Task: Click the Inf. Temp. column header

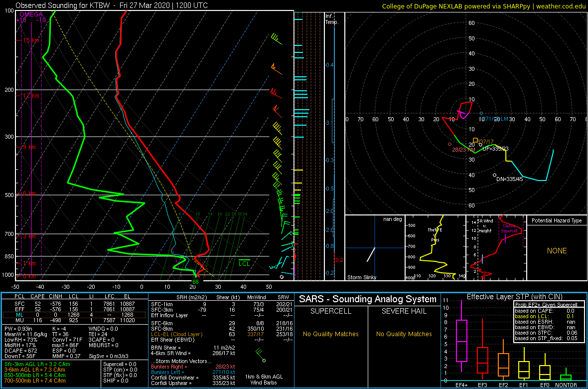Action: tap(332, 19)
